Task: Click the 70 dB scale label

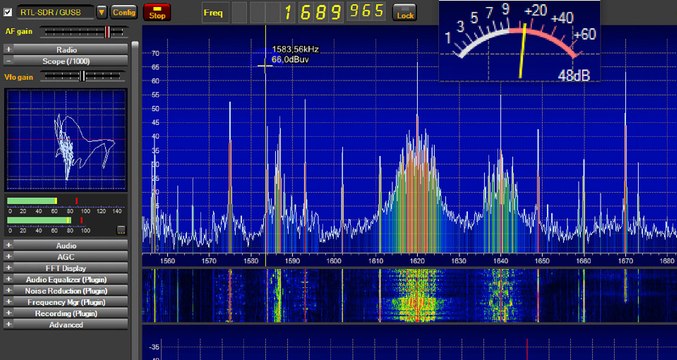Action: [155, 53]
